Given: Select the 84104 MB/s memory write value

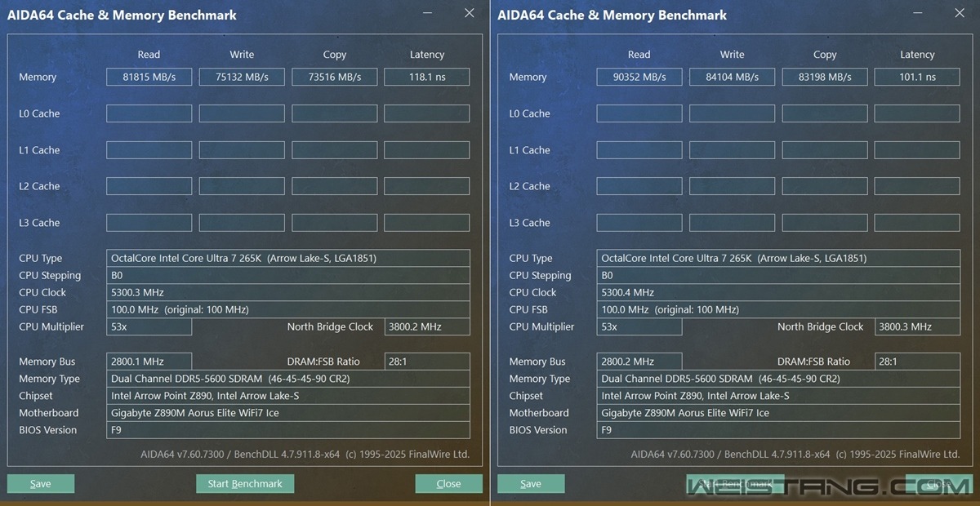Looking at the screenshot, I should (732, 77).
